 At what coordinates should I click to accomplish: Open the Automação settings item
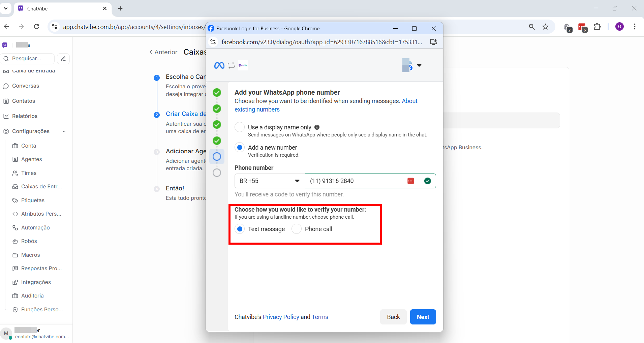click(x=35, y=228)
